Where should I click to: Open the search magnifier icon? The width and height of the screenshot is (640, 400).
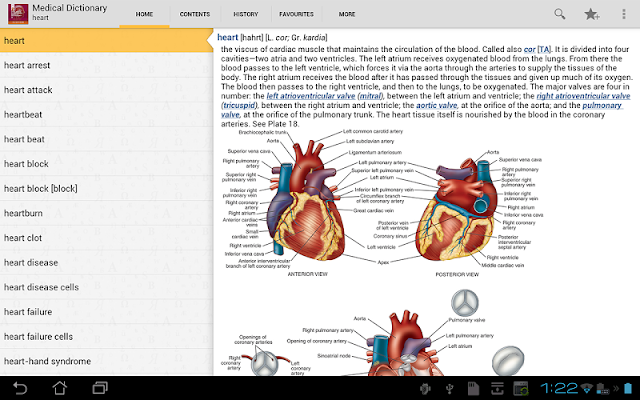(560, 14)
